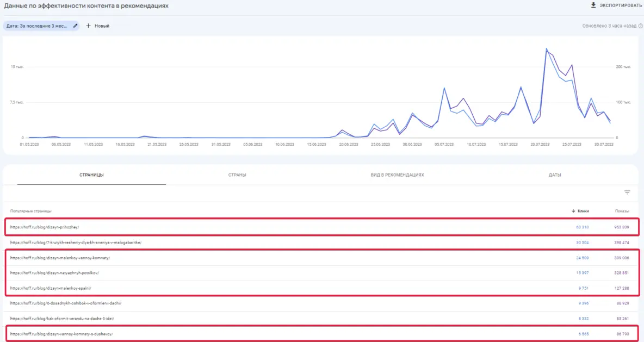The height and width of the screenshot is (342, 644).
Task: Click the export download icon
Action: tap(593, 5)
